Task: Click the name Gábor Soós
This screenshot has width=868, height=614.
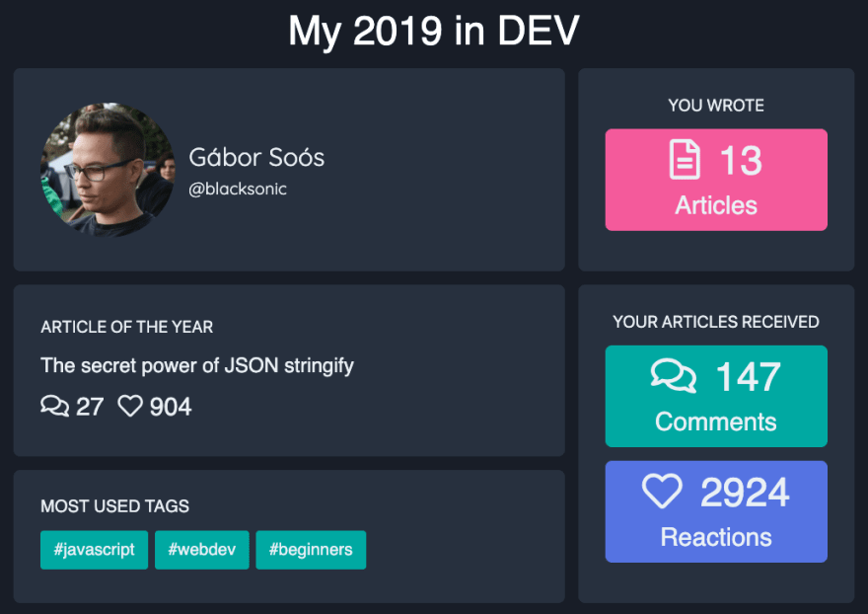Action: [x=256, y=157]
